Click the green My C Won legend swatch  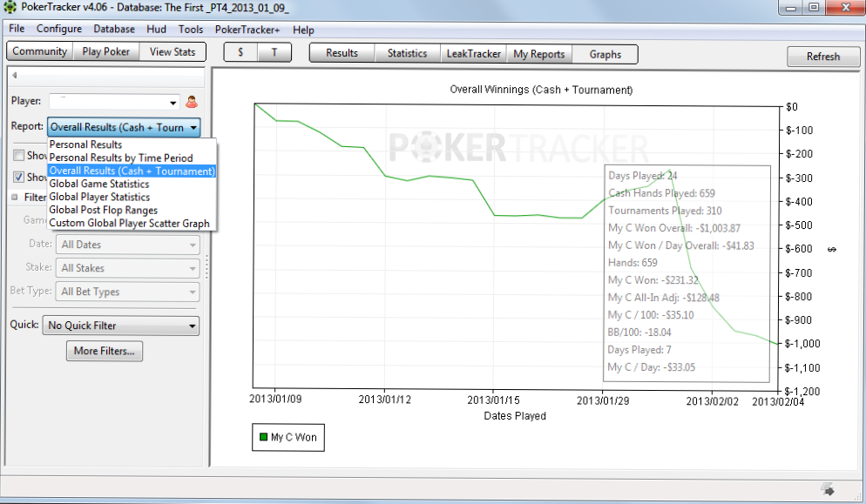click(x=263, y=437)
